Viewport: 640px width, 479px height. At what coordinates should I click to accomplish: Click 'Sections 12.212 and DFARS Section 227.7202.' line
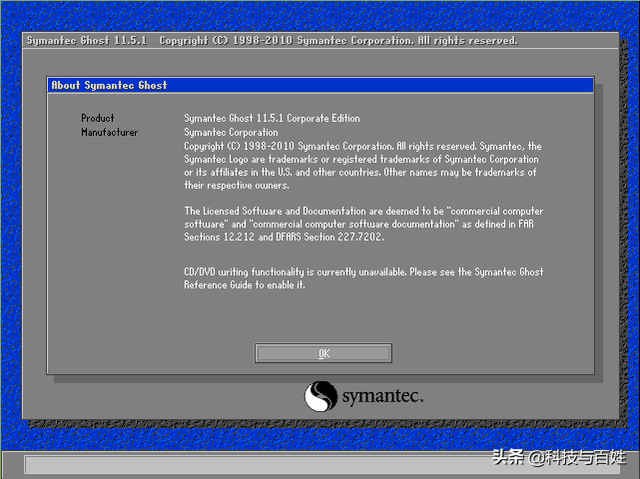(284, 237)
